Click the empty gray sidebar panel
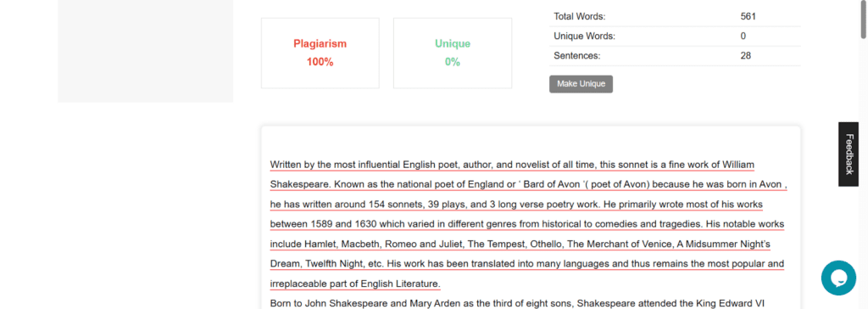868x309 pixels. coord(145,51)
